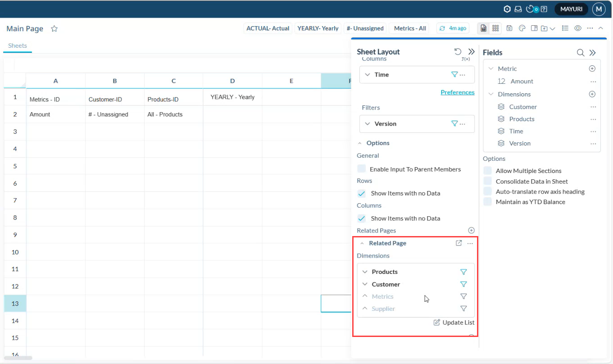Search fields with the magnifier icon
Image resolution: width=613 pixels, height=364 pixels.
coord(581,53)
